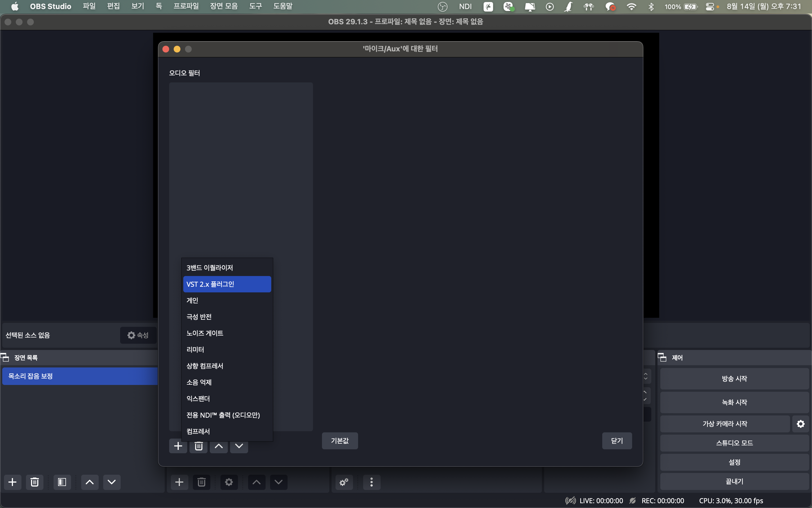Select 소음 억제 filter option
The width and height of the screenshot is (812, 508).
(x=227, y=382)
